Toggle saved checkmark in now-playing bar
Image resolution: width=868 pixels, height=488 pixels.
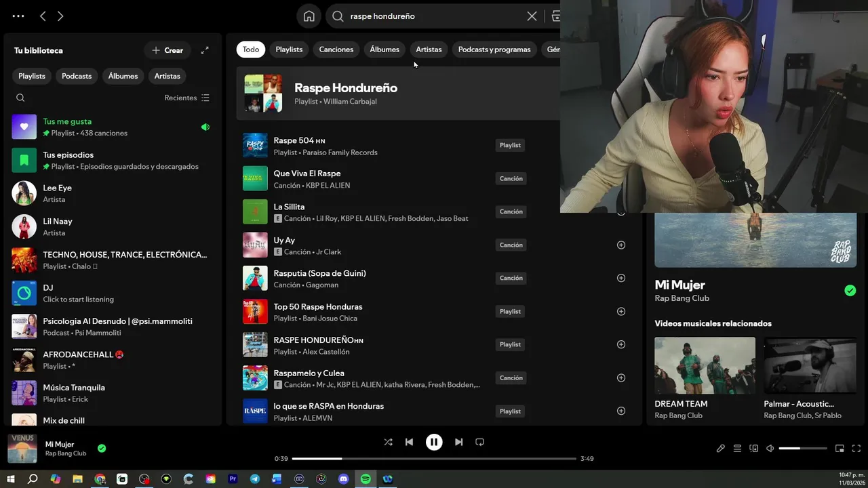click(102, 448)
